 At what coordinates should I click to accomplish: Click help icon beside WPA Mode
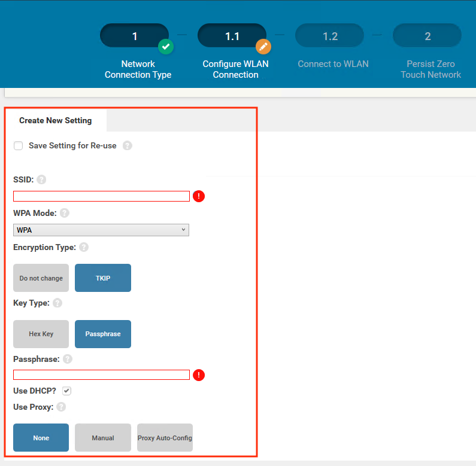[65, 213]
